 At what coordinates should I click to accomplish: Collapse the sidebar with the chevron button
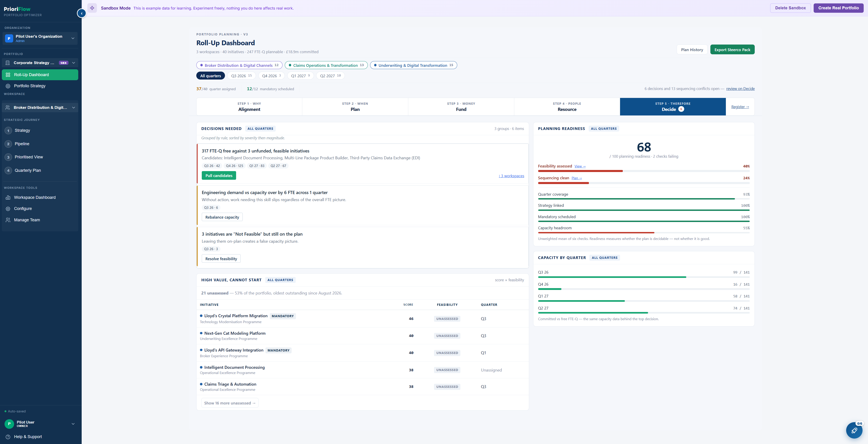point(81,13)
